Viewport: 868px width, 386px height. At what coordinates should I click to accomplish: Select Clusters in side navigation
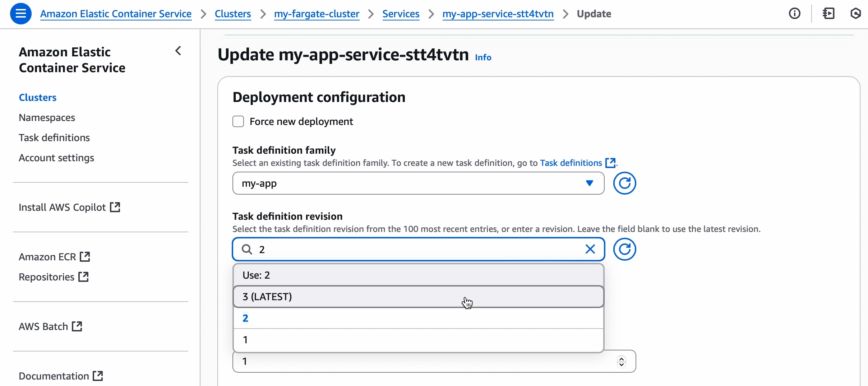(x=38, y=97)
